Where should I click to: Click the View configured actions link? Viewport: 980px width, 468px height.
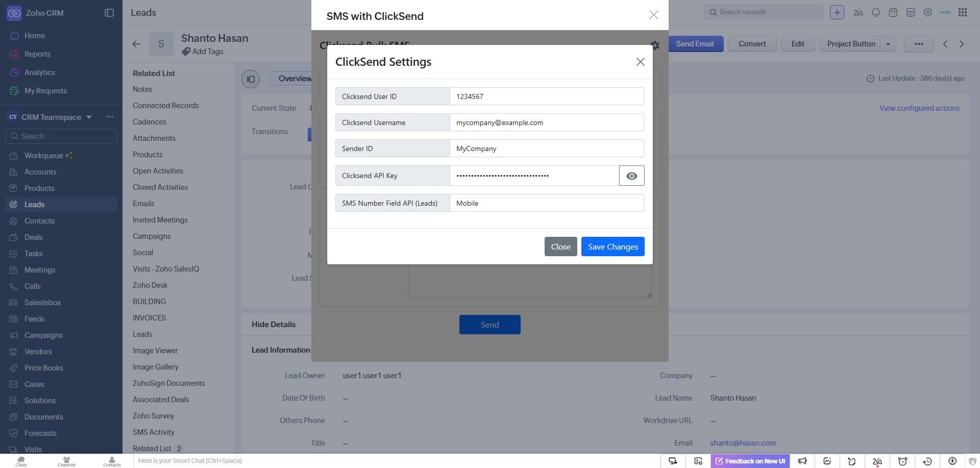click(x=919, y=108)
